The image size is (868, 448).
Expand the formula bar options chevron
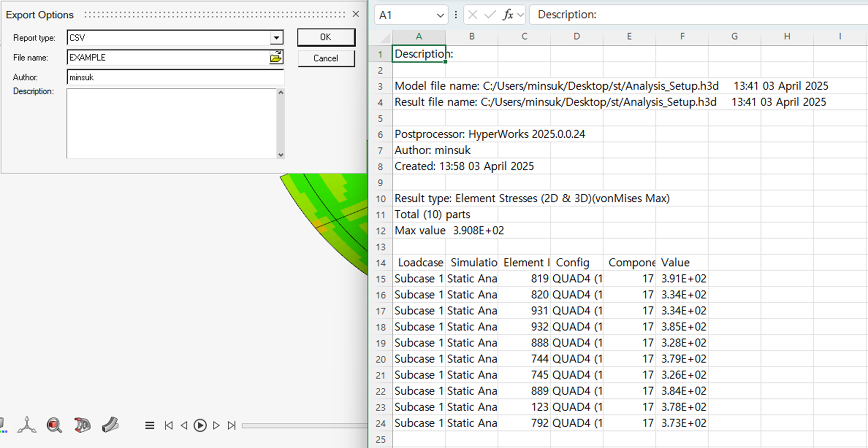[521, 15]
